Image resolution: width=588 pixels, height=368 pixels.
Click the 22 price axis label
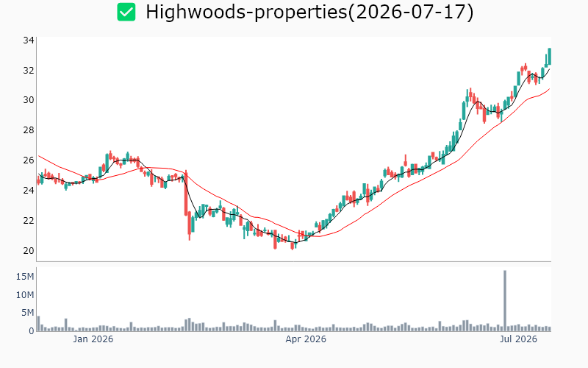tap(29, 220)
